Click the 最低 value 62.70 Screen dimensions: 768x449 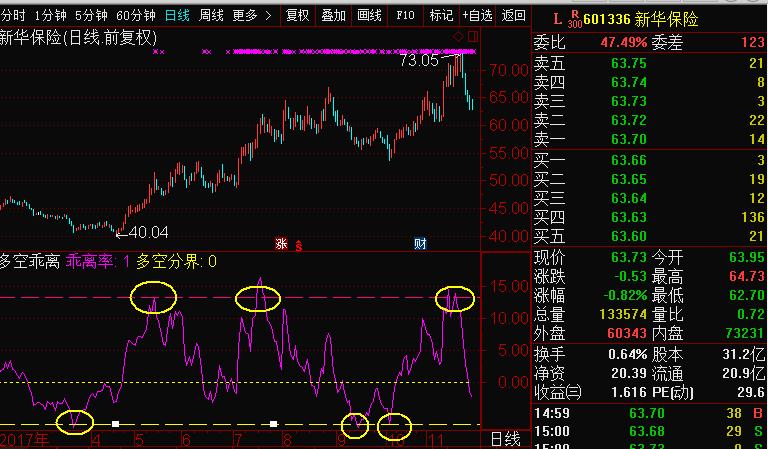pyautogui.click(x=747, y=296)
